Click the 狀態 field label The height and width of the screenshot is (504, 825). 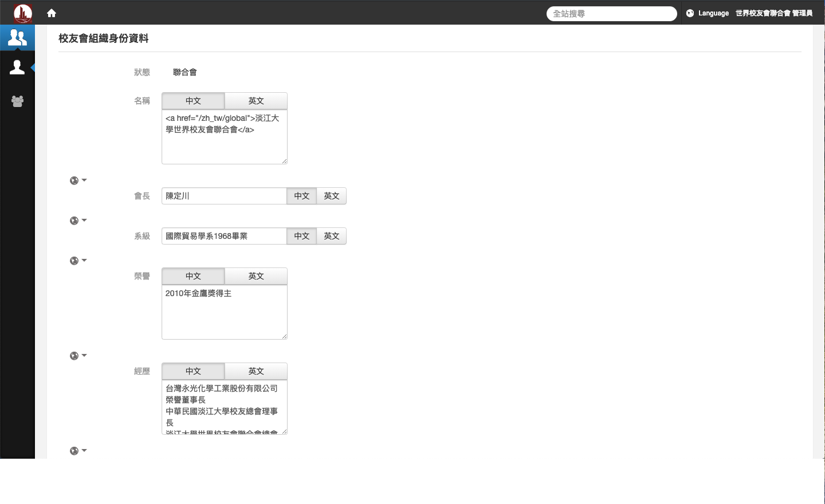(x=142, y=72)
